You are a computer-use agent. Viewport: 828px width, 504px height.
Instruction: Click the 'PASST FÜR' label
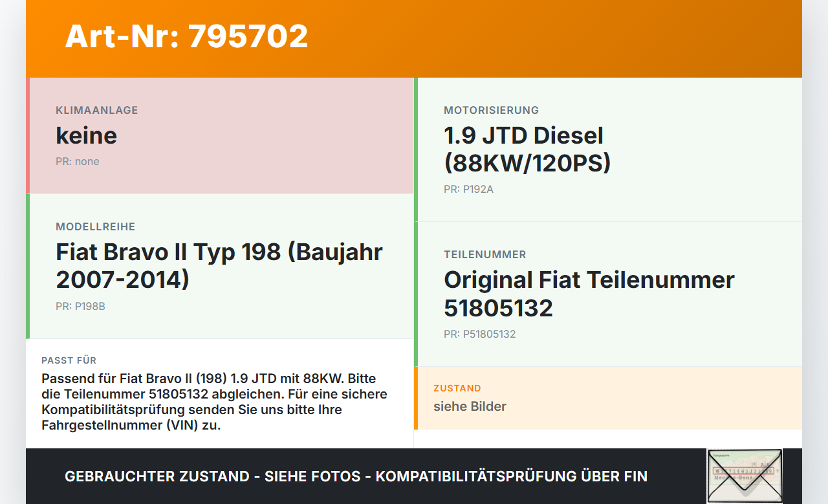point(69,360)
